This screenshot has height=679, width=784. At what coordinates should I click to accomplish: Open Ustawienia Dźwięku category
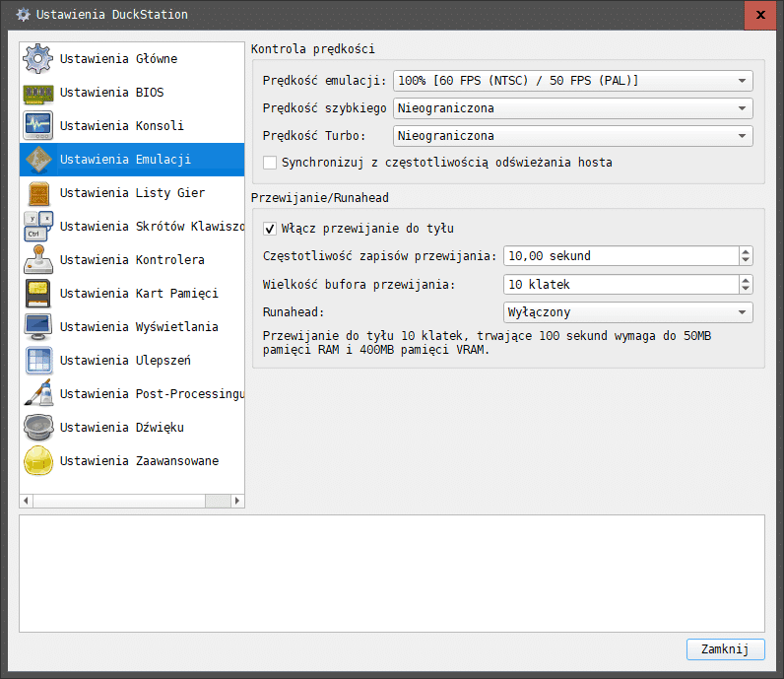click(132, 428)
